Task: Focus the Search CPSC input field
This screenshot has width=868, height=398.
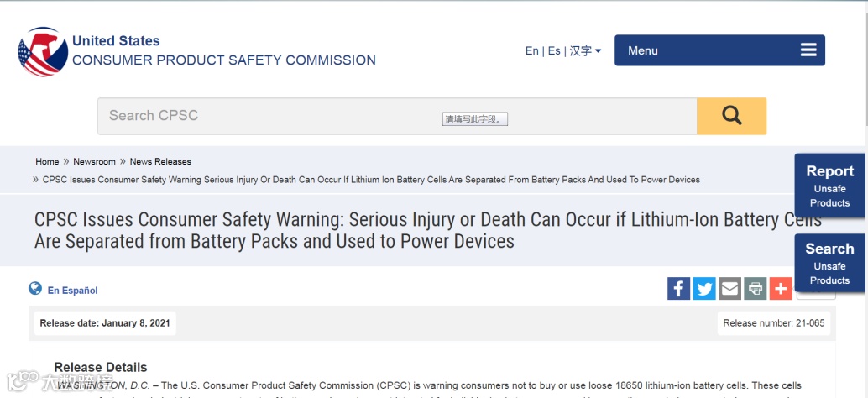Action: pos(397,116)
